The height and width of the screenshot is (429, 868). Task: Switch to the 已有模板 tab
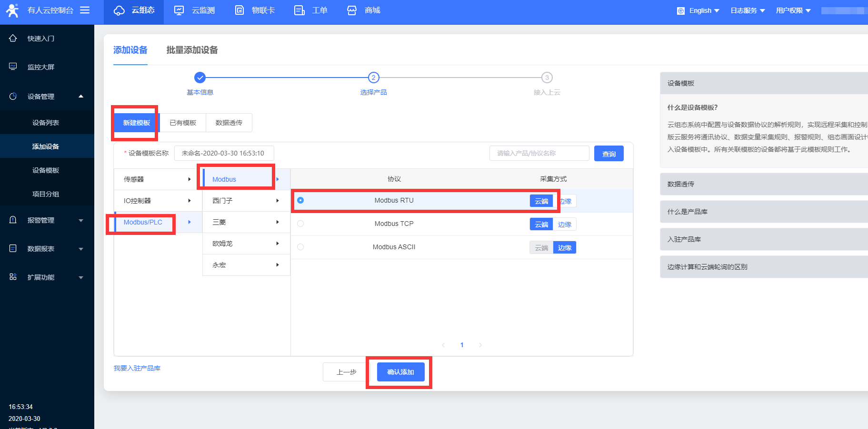pos(183,123)
